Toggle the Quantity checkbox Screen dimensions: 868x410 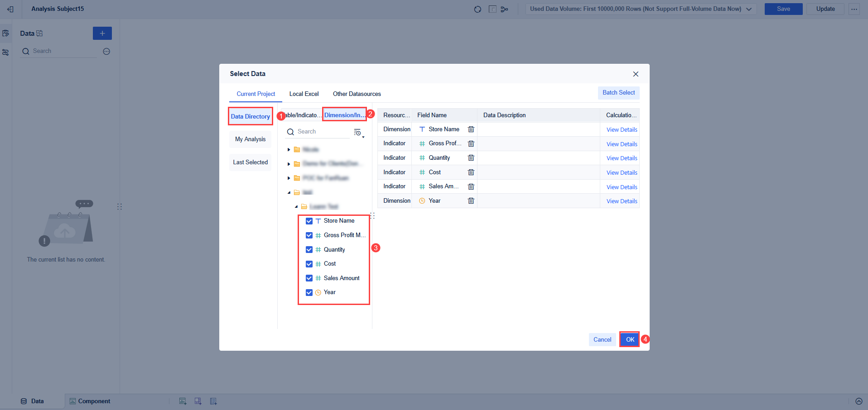point(309,250)
